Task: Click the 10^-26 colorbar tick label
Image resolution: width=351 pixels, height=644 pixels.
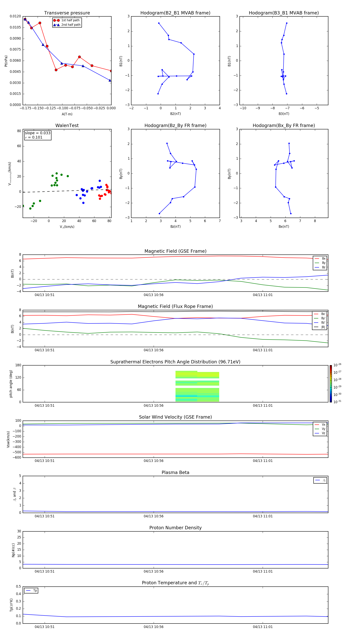Action: tap(337, 365)
